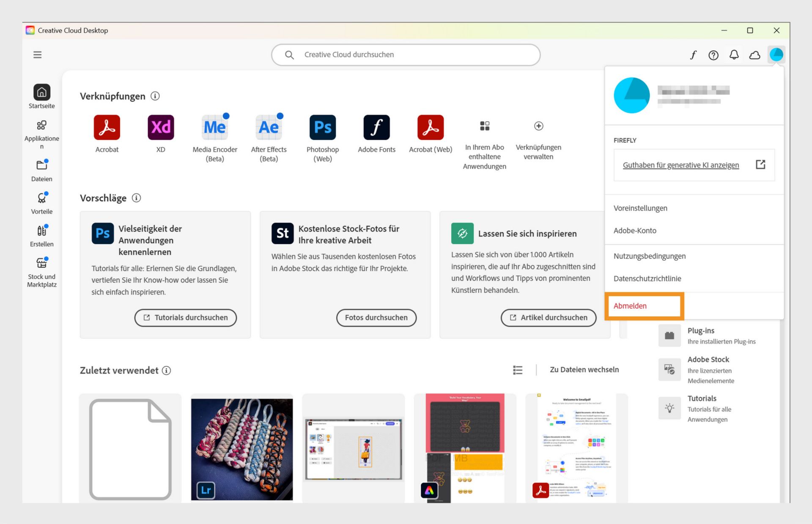This screenshot has width=812, height=524.
Task: Select Voreinstellungen from profile menu
Action: coord(640,208)
